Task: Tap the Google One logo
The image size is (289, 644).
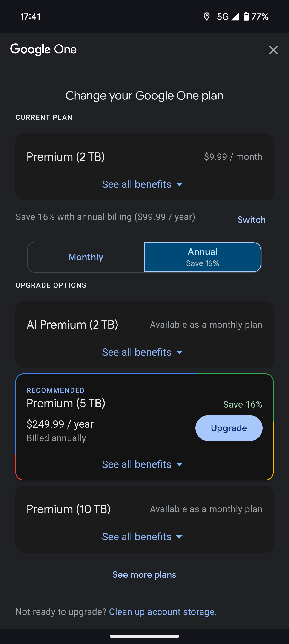Action: click(x=43, y=50)
